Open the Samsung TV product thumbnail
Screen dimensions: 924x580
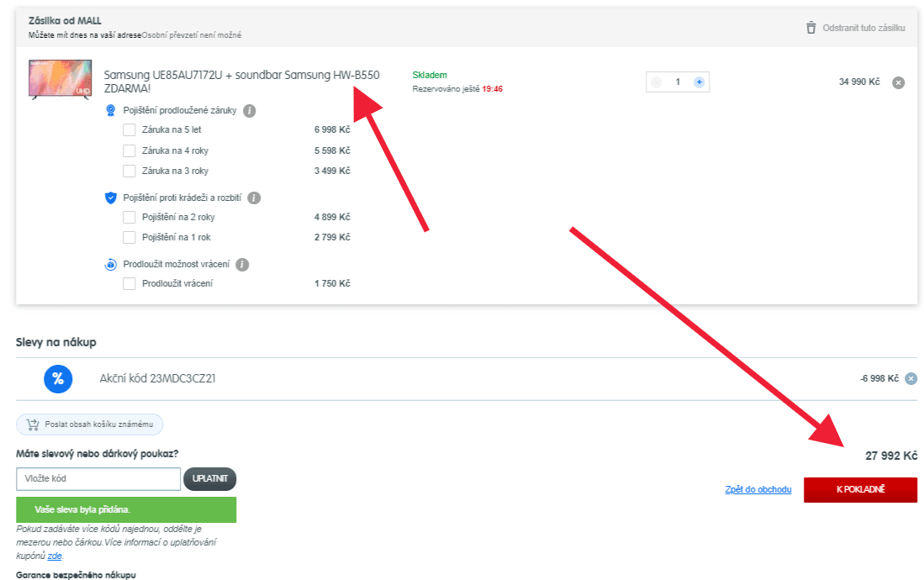60,79
